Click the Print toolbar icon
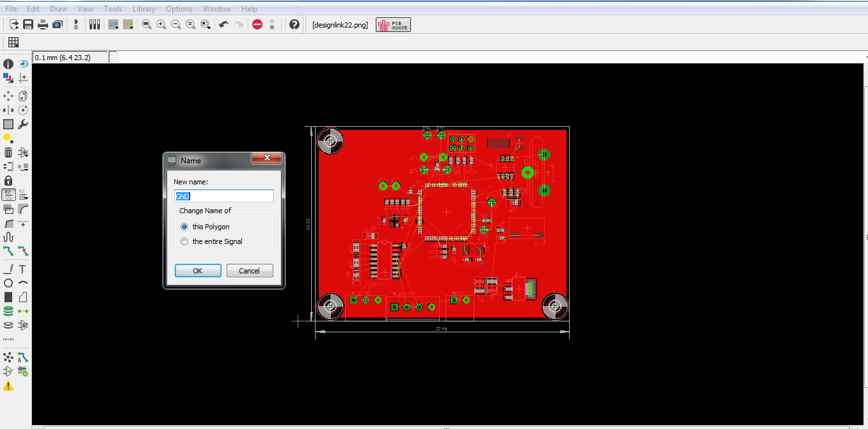The width and height of the screenshot is (868, 429). pyautogui.click(x=43, y=24)
